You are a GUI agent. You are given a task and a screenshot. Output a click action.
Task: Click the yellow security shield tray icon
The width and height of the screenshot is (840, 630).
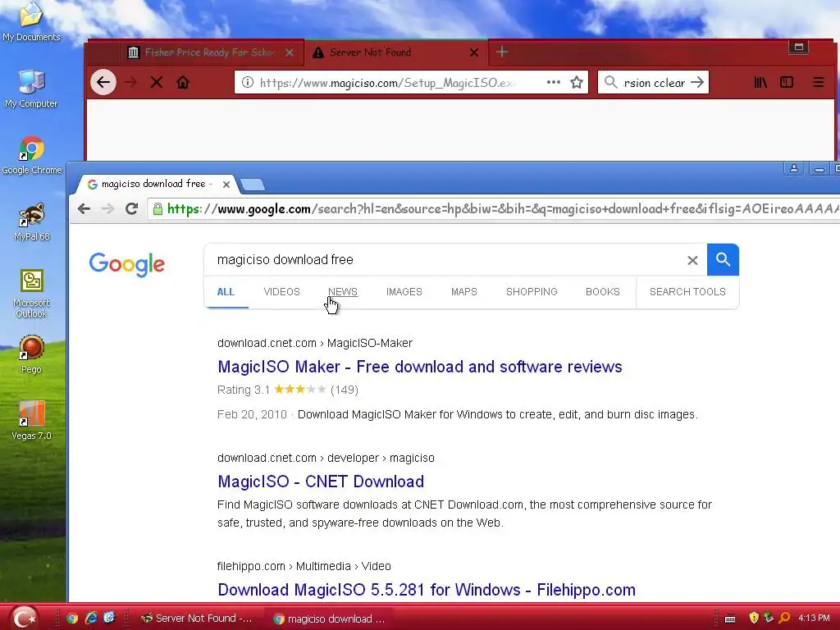(x=754, y=619)
